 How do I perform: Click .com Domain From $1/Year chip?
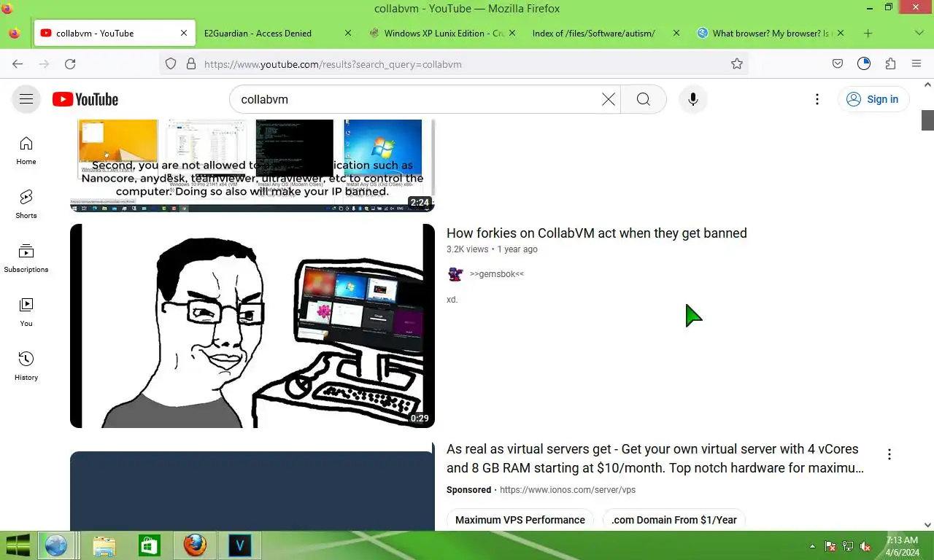pos(674,520)
